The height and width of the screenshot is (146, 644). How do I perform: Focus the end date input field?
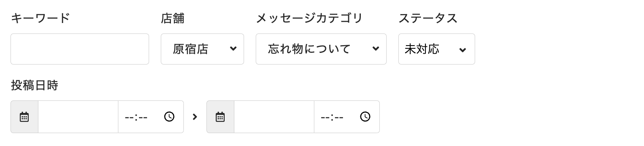[274, 117]
